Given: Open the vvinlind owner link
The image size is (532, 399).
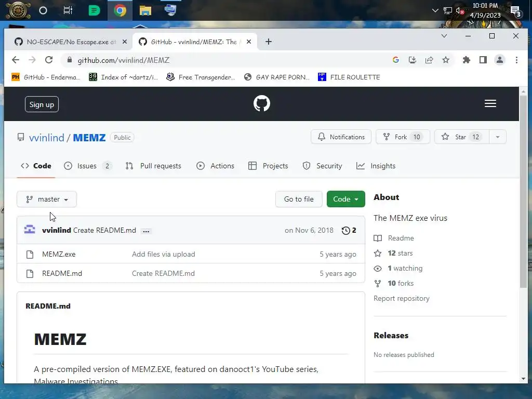Looking at the screenshot, I should coord(46,138).
